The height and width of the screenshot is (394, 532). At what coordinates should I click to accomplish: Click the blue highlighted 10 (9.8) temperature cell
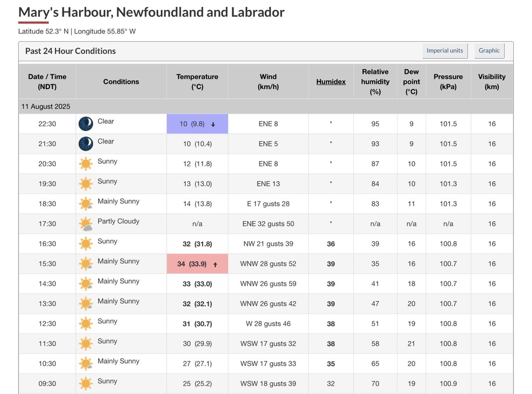pyautogui.click(x=197, y=124)
